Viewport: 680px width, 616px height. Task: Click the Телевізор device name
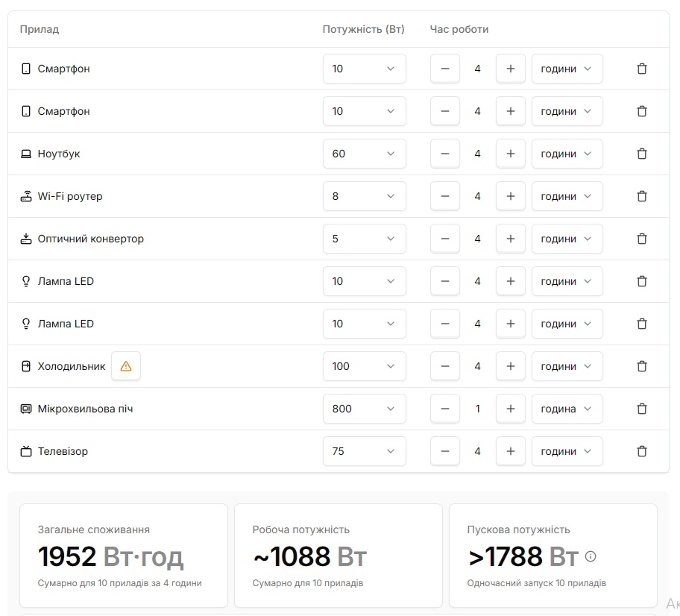coord(63,451)
